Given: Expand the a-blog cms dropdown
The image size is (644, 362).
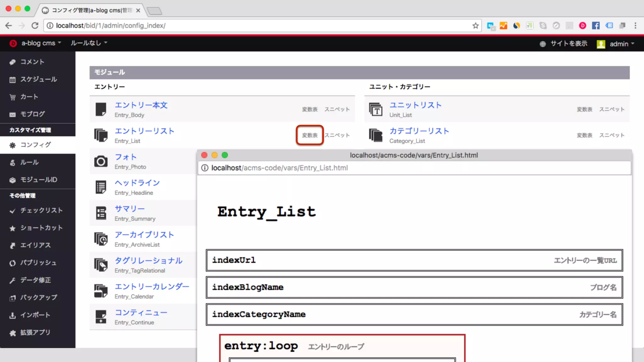Looking at the screenshot, I should point(41,43).
